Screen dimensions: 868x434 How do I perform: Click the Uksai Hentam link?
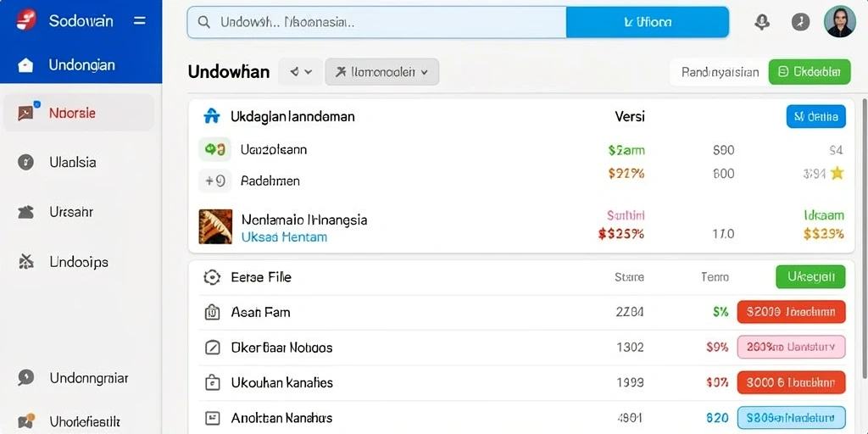(x=284, y=237)
